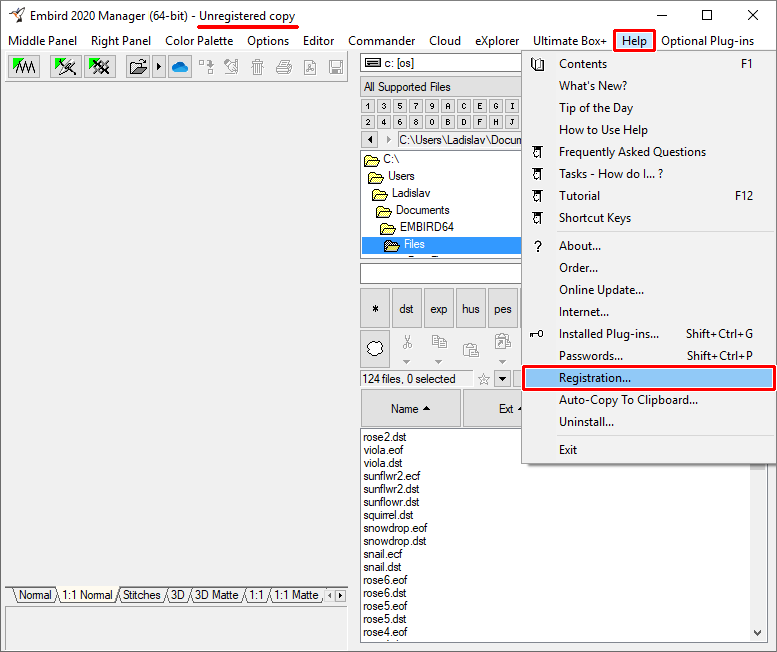This screenshot has width=777, height=652.
Task: Switch to the Stitches preview tab
Action: tap(141, 595)
